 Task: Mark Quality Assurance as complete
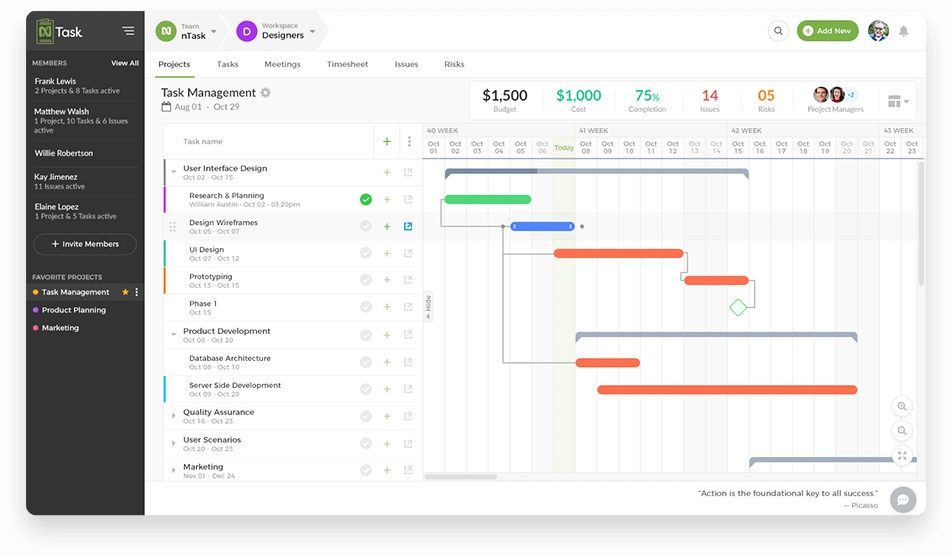[x=366, y=416]
